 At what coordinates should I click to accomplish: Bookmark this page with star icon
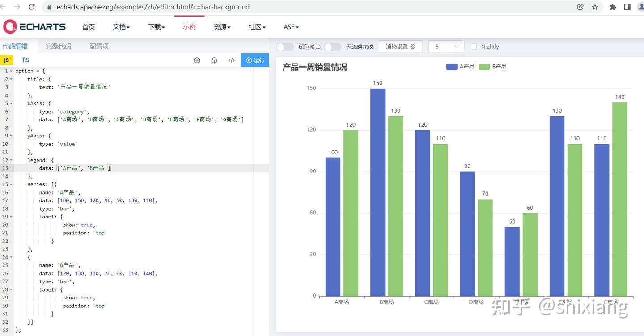(x=595, y=7)
